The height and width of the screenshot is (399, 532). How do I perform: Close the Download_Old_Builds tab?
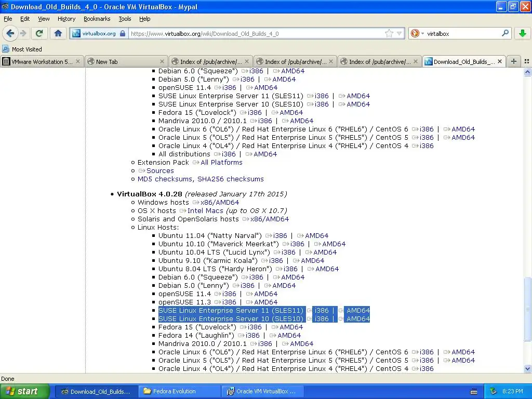[500, 61]
